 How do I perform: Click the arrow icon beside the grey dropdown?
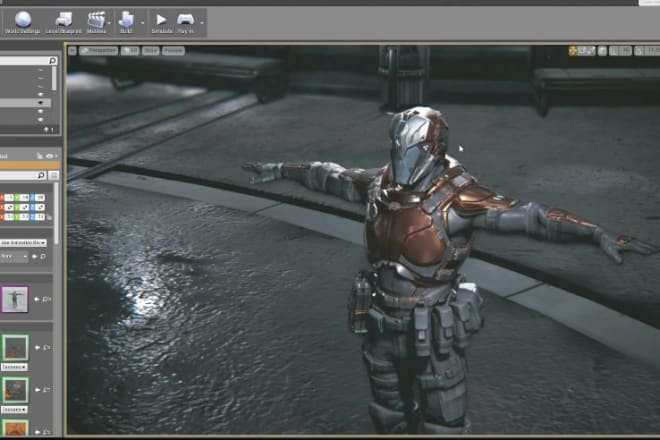(35, 256)
